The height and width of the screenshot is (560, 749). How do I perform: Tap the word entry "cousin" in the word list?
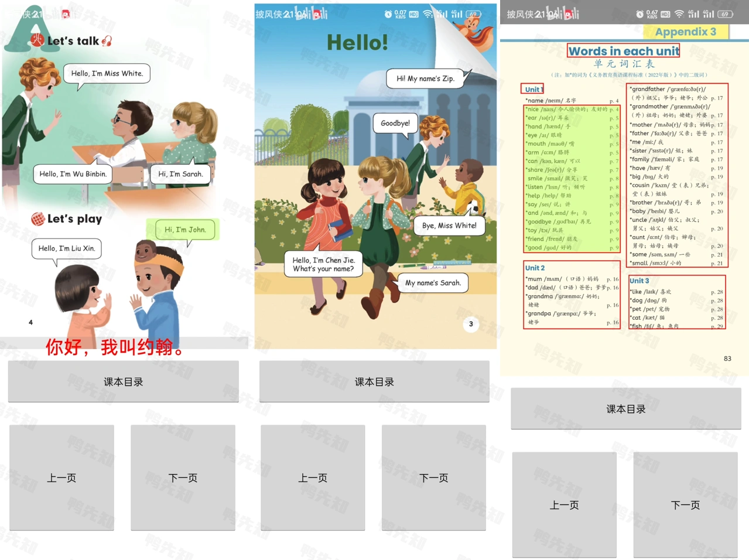[x=676, y=189]
